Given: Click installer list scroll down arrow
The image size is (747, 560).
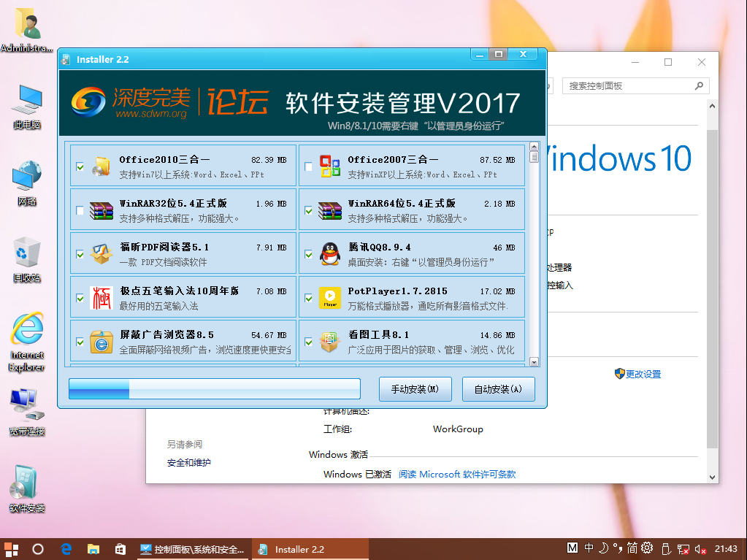Looking at the screenshot, I should [534, 362].
